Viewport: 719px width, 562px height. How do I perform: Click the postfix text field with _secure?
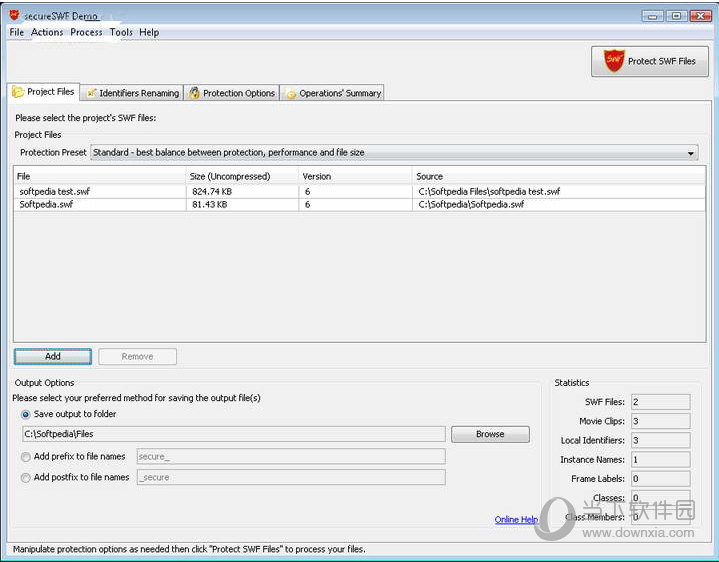pos(291,477)
